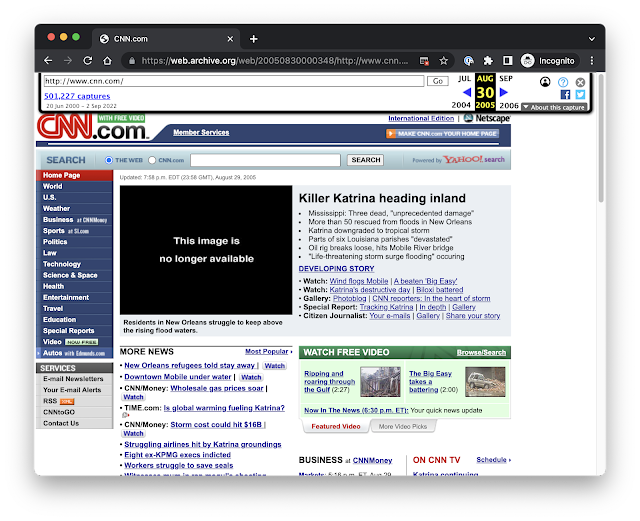
Task: Open the ON CNN TV Schedule link
Action: (493, 460)
